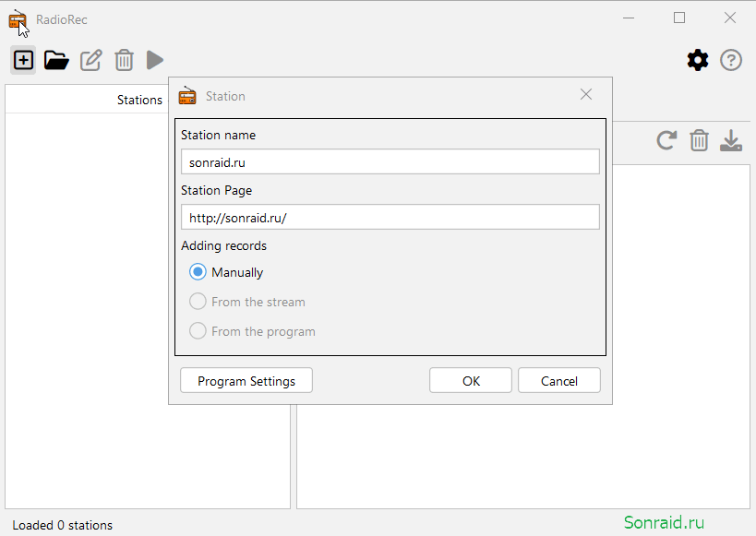Click into the Station name field
This screenshot has width=756, height=536.
click(x=390, y=162)
